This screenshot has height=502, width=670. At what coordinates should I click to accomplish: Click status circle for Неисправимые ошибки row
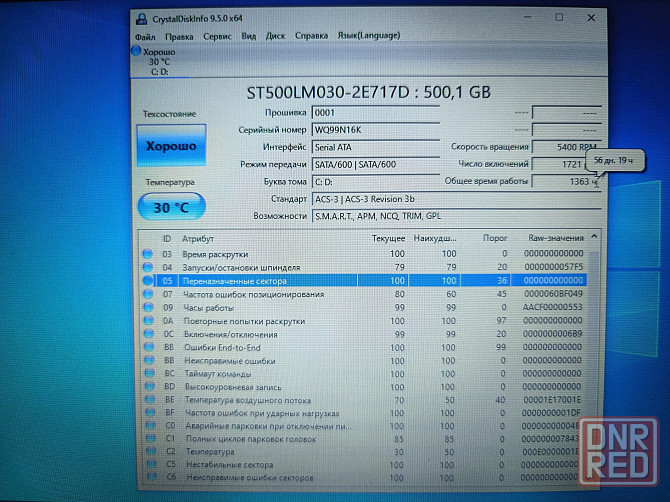(149, 360)
